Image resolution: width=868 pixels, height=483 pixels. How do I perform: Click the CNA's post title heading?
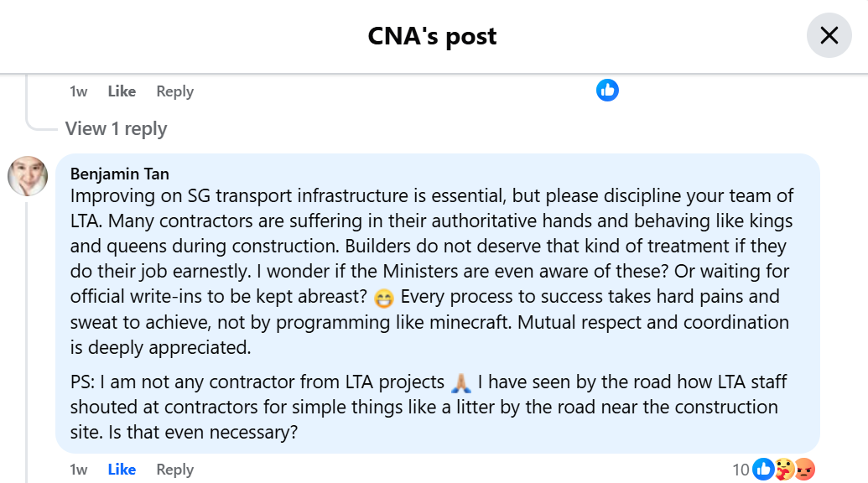[433, 36]
